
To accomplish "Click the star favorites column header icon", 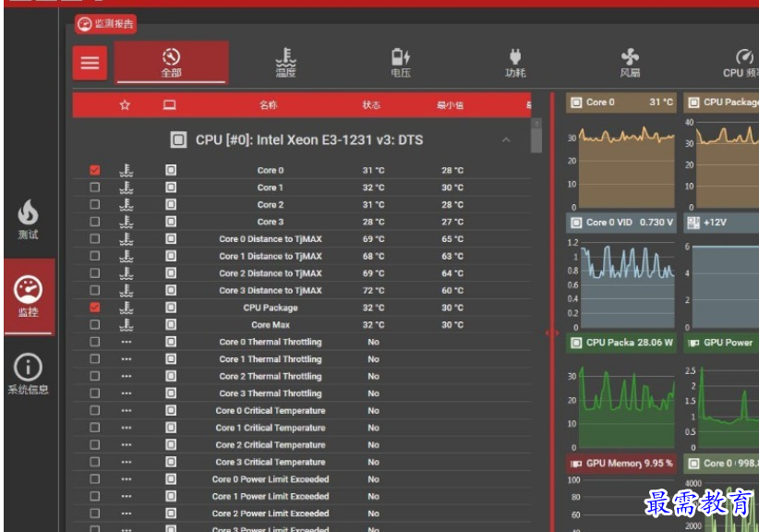I will pos(125,105).
